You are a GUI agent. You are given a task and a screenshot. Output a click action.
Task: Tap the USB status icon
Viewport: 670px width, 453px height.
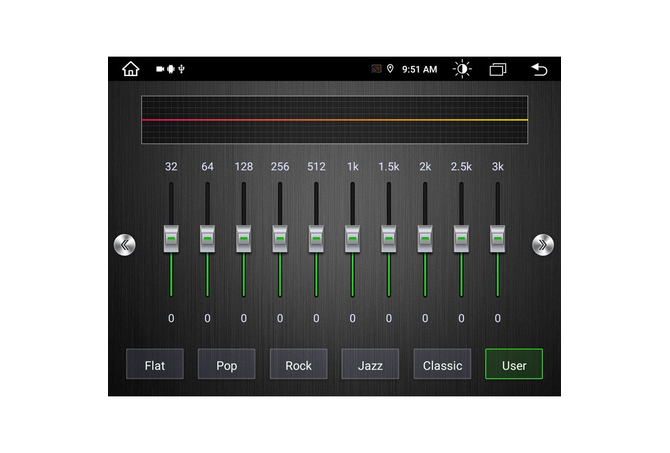[x=182, y=69]
